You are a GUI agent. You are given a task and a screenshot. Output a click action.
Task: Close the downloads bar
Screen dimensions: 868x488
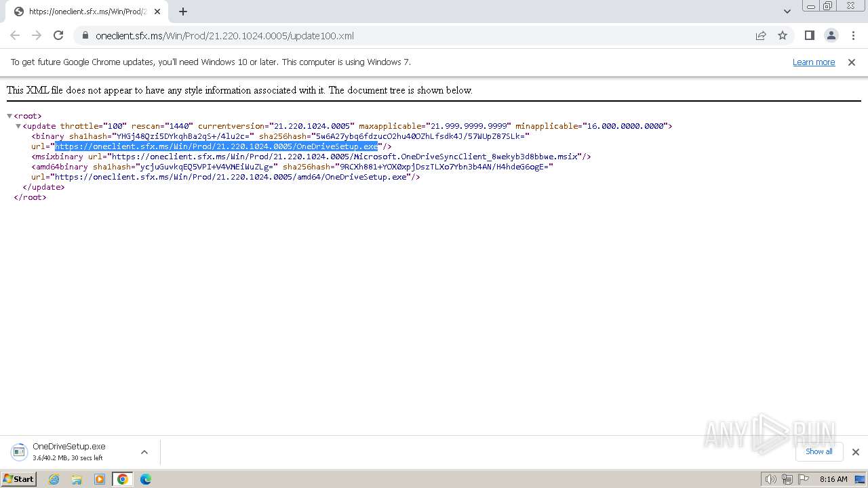(x=856, y=452)
